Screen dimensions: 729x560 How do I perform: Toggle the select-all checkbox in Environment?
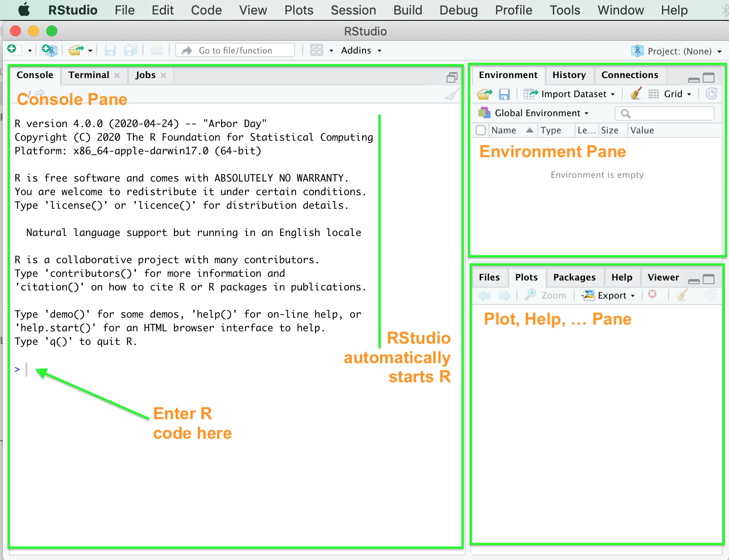pyautogui.click(x=481, y=131)
